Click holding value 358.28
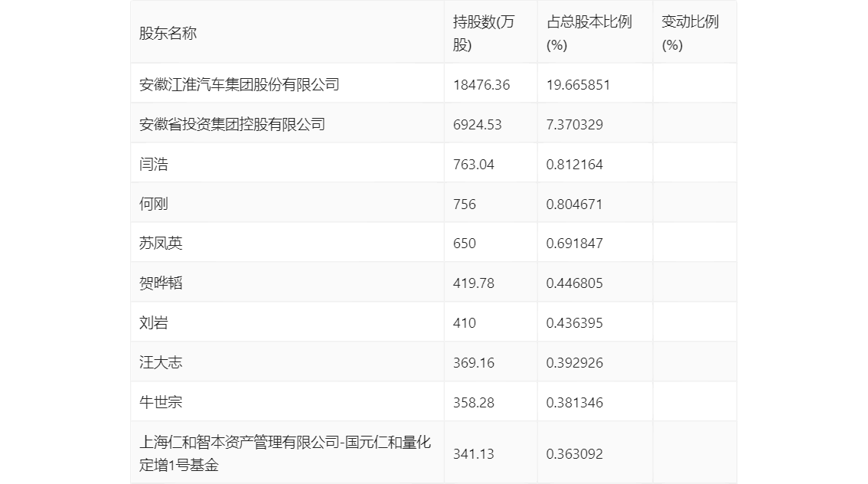868x484 pixels. tap(474, 403)
